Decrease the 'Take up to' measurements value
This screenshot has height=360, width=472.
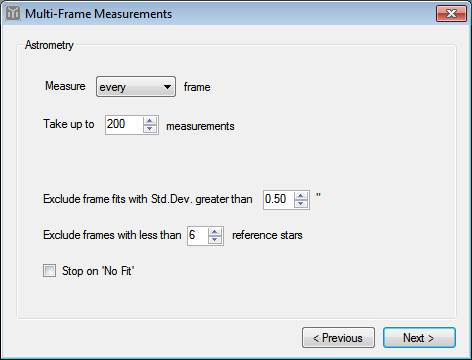tap(150, 129)
